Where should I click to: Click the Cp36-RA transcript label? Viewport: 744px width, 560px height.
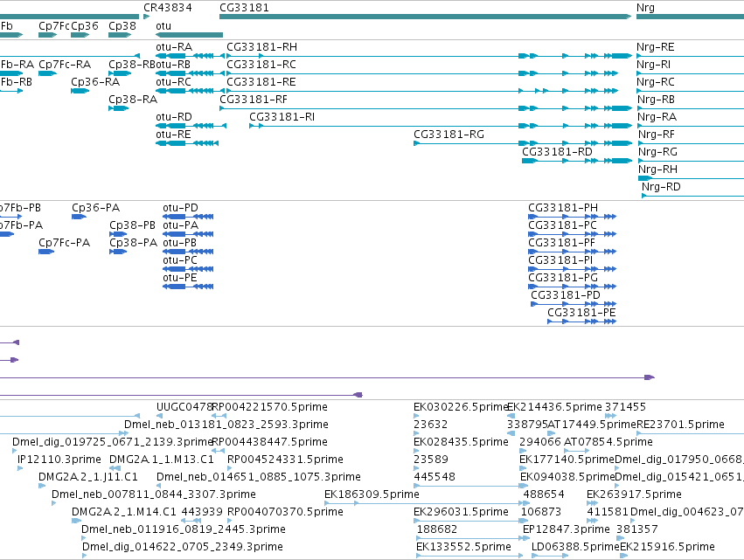95,82
